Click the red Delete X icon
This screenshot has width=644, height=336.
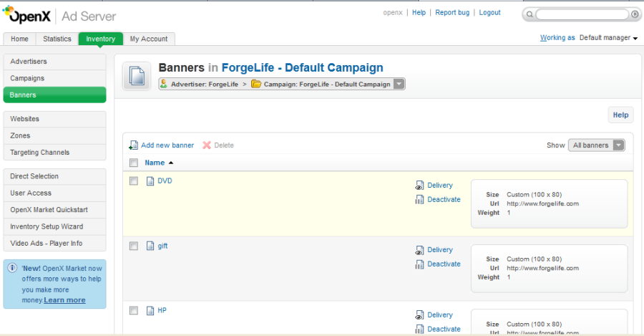point(207,145)
